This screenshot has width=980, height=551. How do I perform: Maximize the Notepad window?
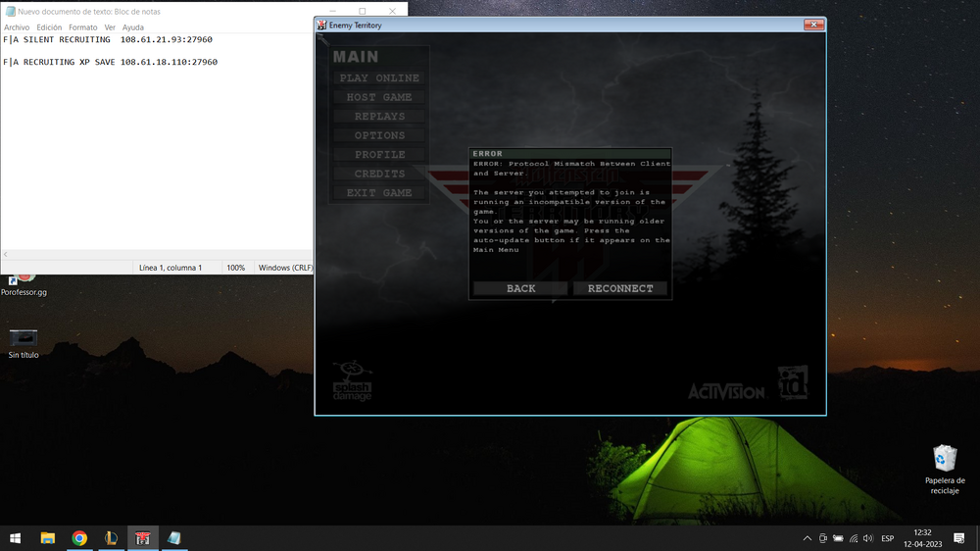click(363, 11)
